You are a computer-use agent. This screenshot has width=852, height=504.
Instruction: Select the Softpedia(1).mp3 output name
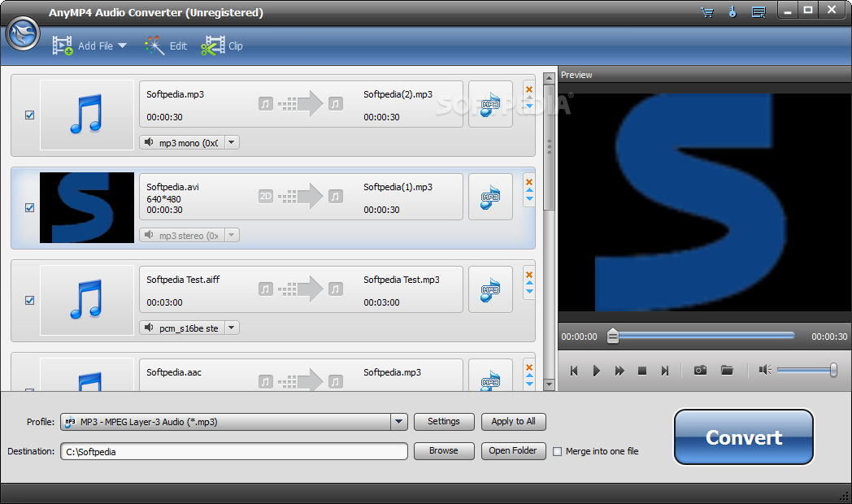pos(398,187)
